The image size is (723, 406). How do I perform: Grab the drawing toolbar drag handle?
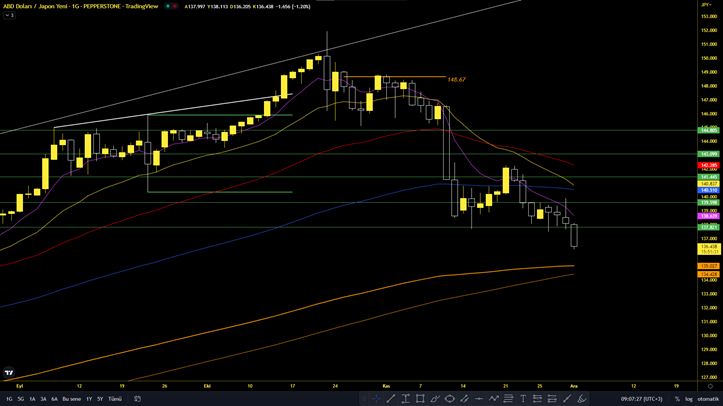click(x=364, y=399)
